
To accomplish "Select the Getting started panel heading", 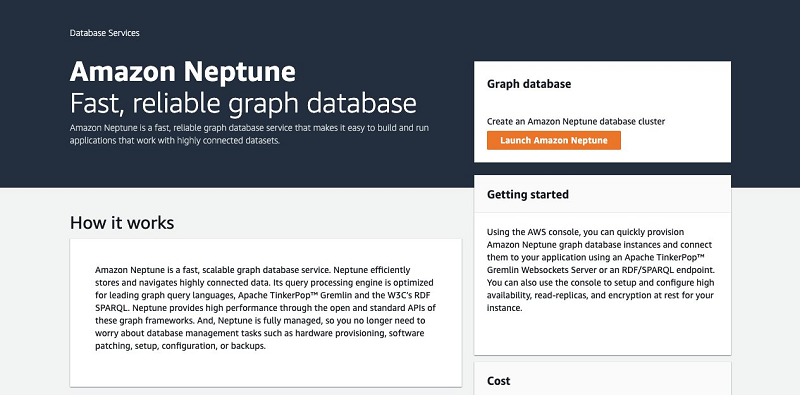I will pyautogui.click(x=528, y=194).
